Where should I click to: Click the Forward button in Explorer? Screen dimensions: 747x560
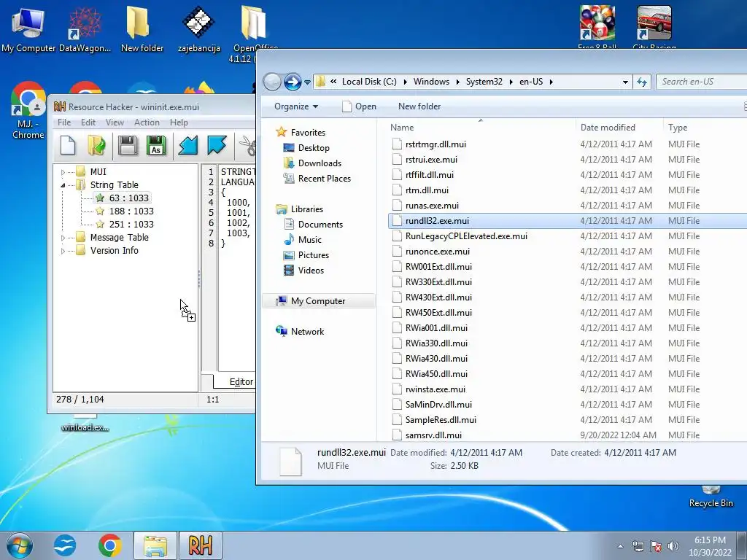pyautogui.click(x=293, y=82)
